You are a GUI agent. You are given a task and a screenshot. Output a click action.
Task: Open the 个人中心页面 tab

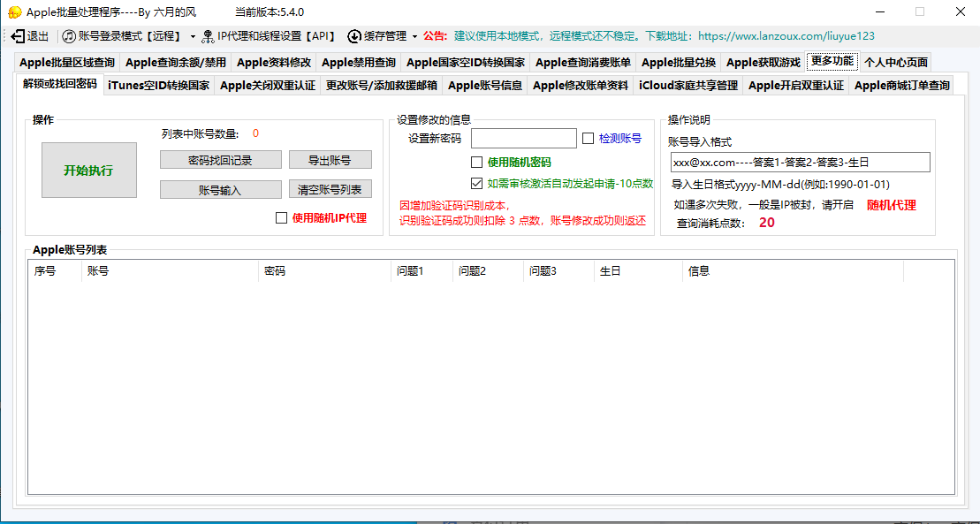click(x=897, y=63)
